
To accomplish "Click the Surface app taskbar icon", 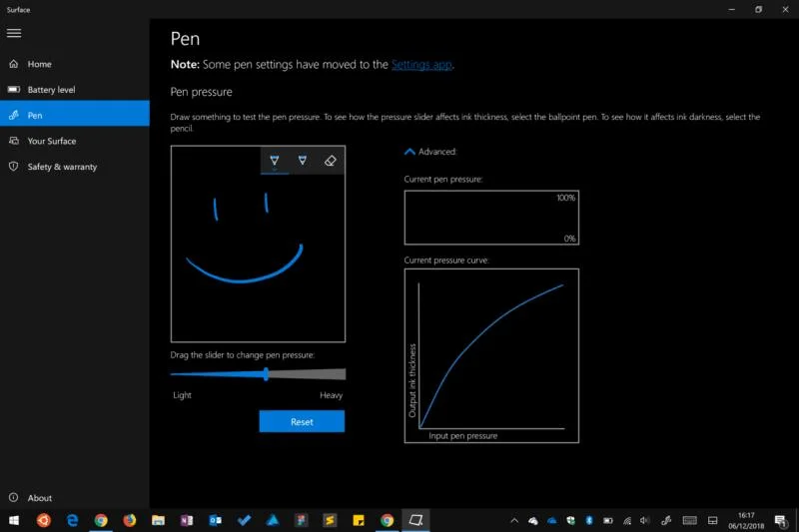I will point(415,520).
